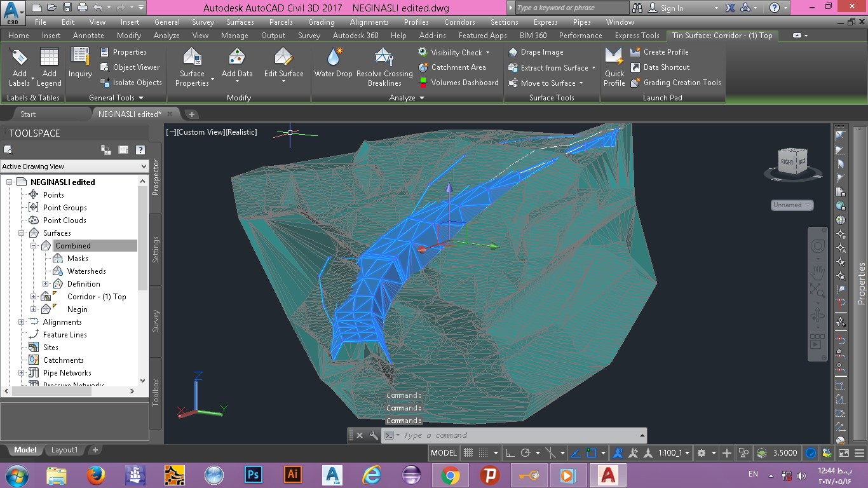Open the Surfaces menu
This screenshot has width=868, height=488.
click(x=240, y=22)
